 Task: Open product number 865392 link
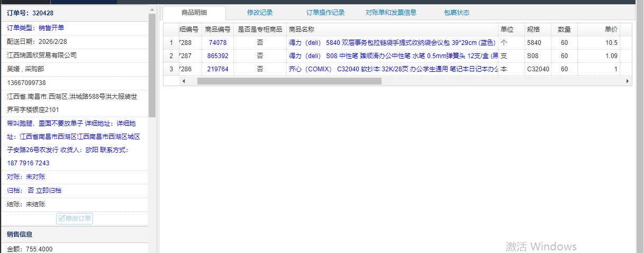pyautogui.click(x=217, y=56)
